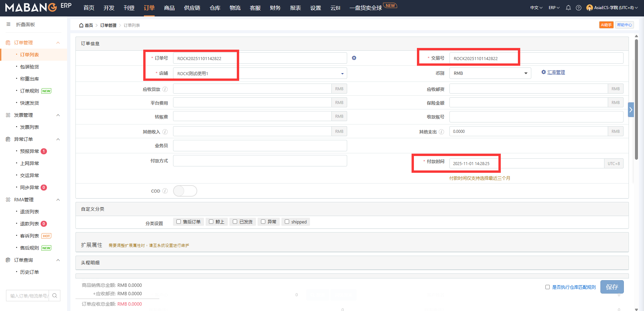644x311 pixels.
Task: Collapse the 异常订单 sidebar section
Action: 58,139
